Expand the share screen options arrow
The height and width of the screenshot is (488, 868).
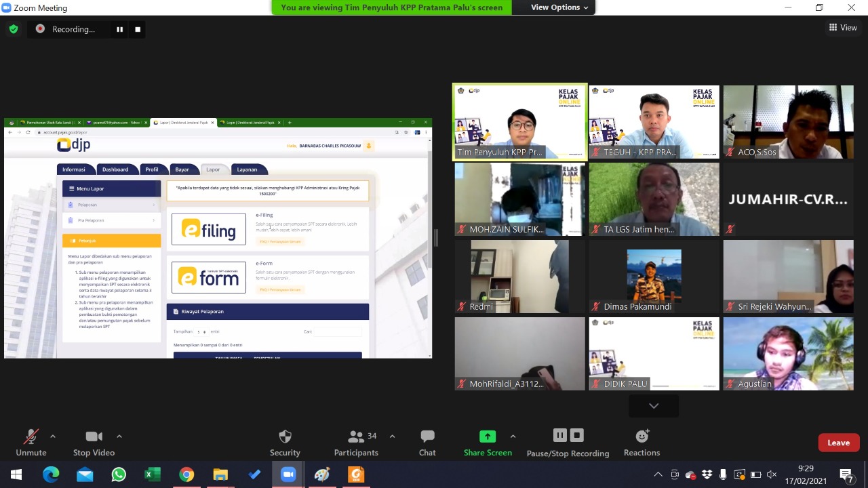513,436
